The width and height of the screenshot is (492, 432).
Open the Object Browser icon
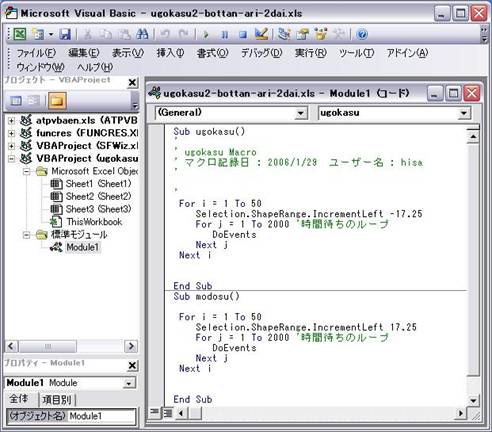coord(321,34)
